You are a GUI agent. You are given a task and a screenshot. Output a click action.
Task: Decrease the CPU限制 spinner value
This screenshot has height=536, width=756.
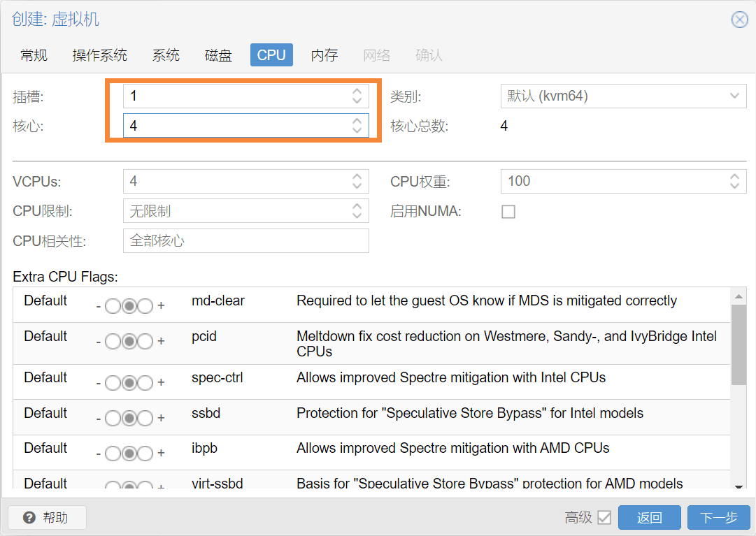pos(357,215)
